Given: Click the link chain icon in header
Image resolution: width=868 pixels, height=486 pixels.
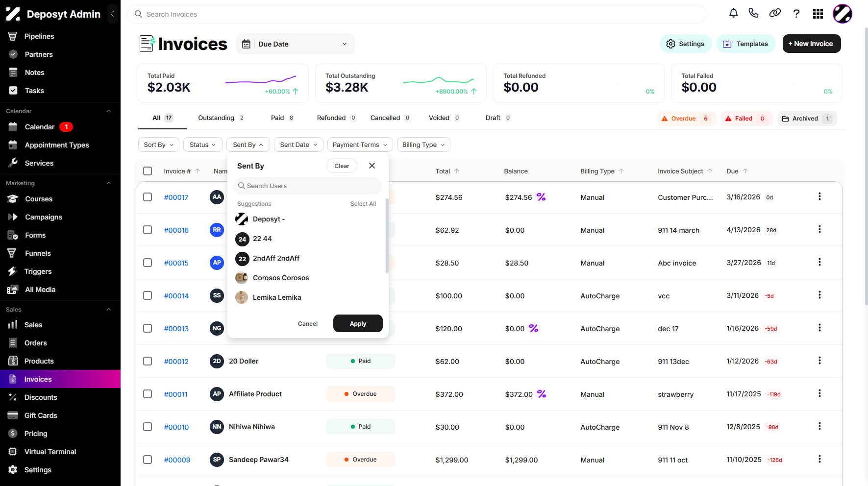Looking at the screenshot, I should coord(775,14).
